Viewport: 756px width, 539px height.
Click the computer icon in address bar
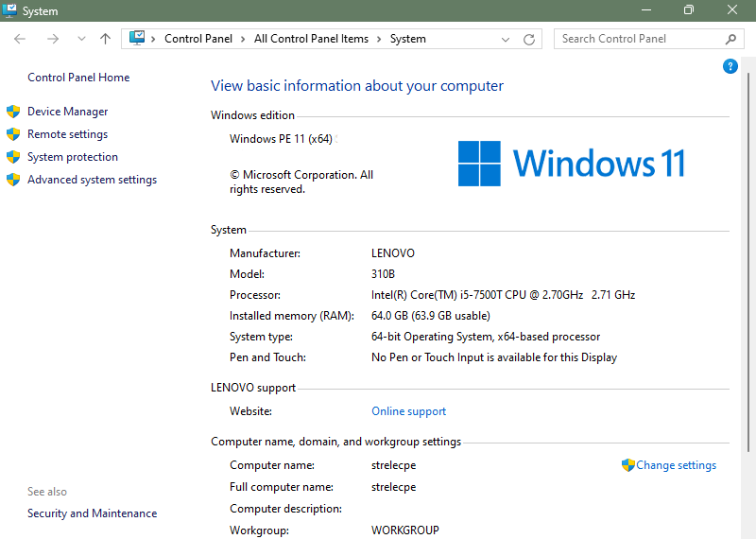[x=137, y=38]
